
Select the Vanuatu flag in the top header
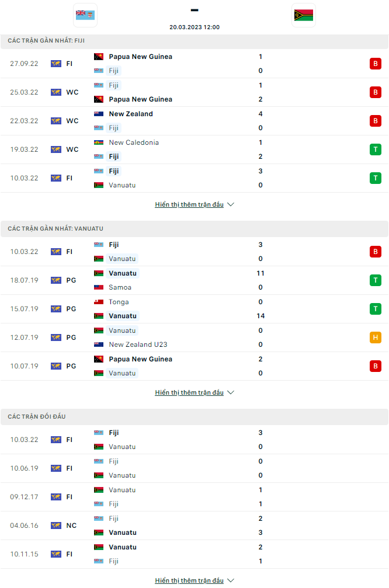pyautogui.click(x=303, y=14)
